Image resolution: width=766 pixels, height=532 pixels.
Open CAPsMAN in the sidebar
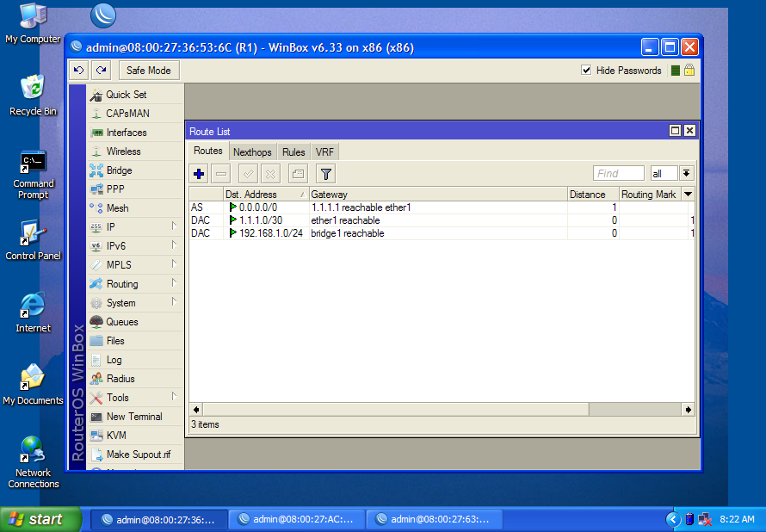[135, 114]
